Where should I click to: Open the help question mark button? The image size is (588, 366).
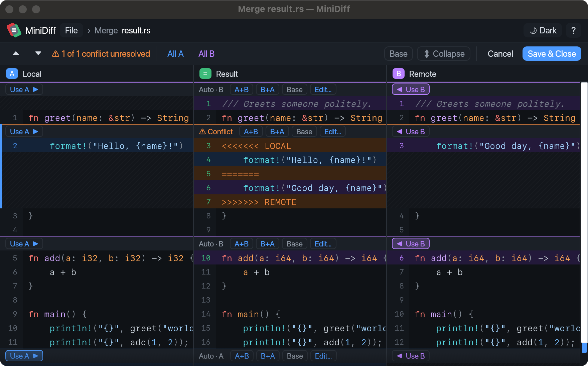point(574,30)
